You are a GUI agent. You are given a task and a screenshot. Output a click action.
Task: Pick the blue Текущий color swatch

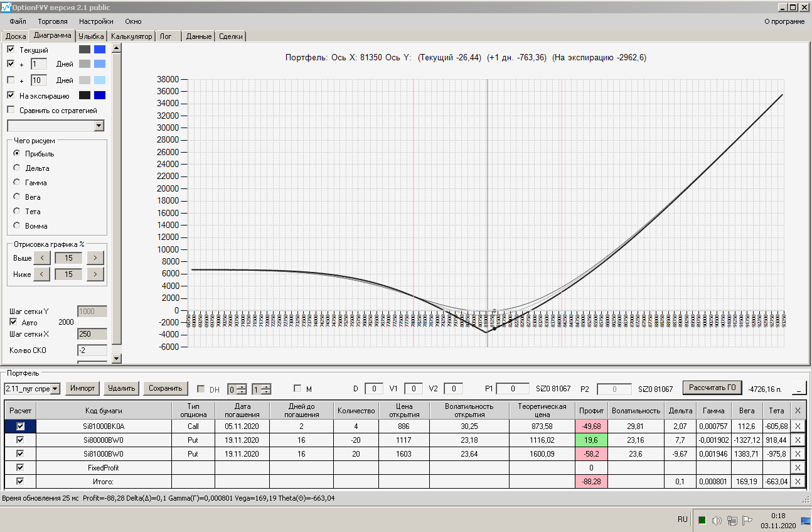click(x=100, y=49)
